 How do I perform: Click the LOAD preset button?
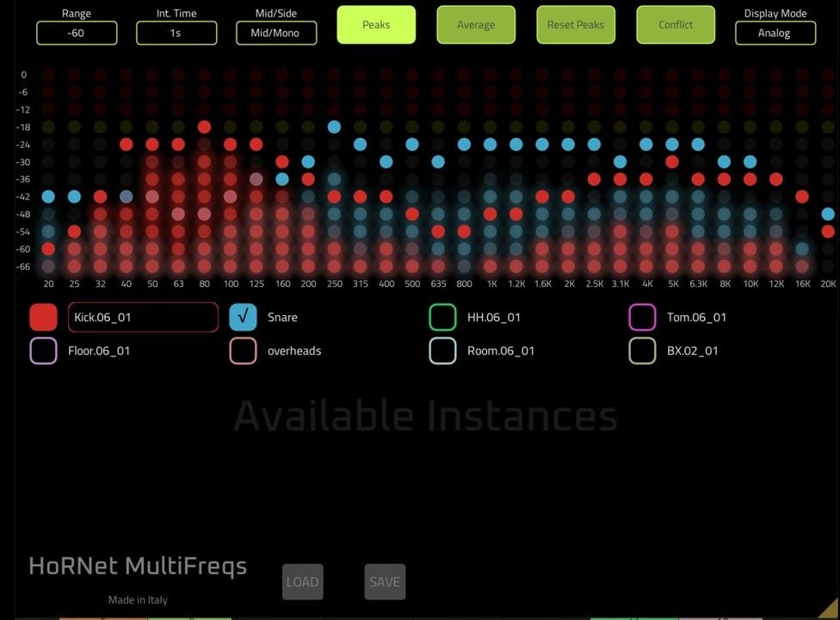pos(302,582)
